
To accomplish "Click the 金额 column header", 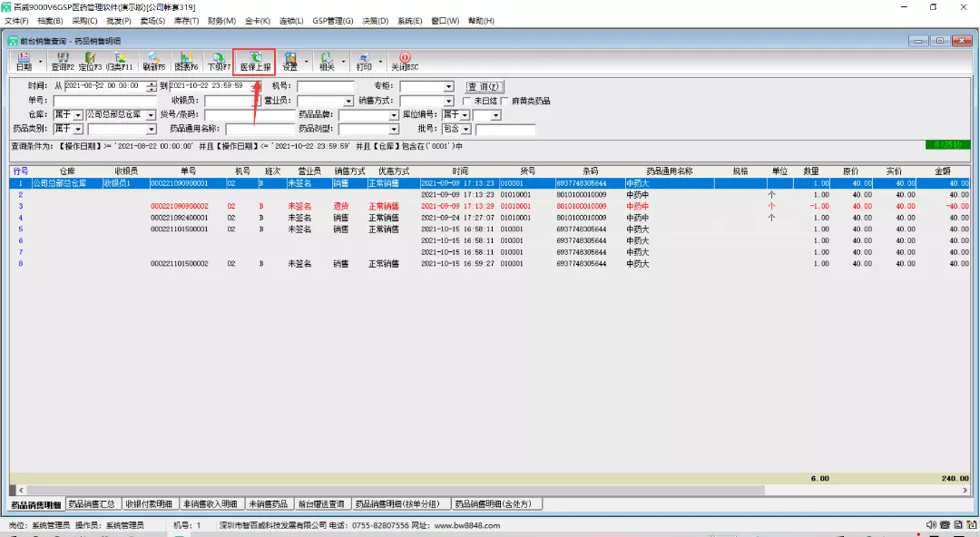I will click(x=942, y=171).
